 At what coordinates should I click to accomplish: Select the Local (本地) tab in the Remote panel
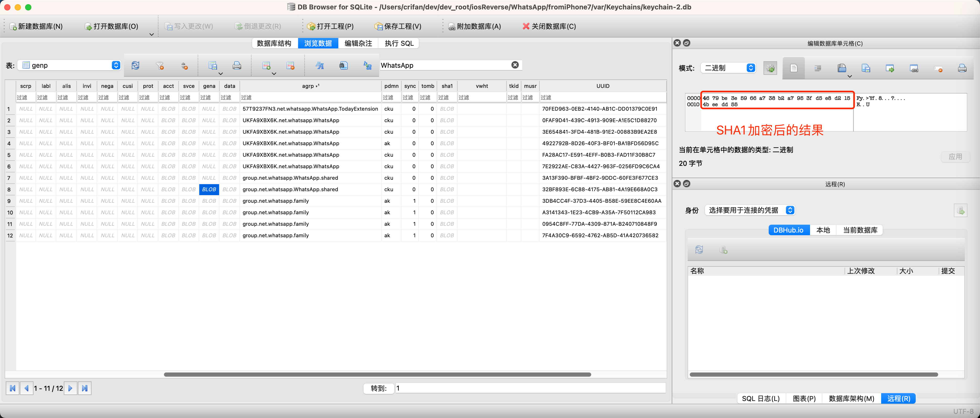pos(823,230)
